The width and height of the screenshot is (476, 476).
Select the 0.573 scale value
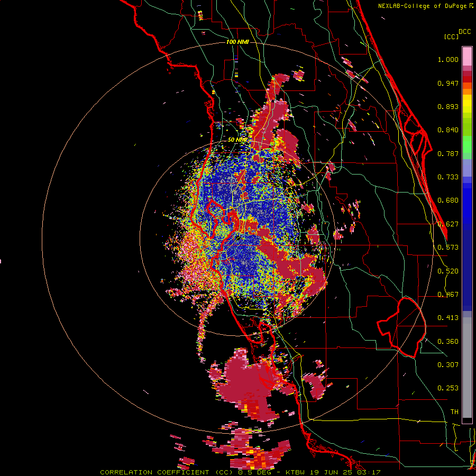click(448, 248)
